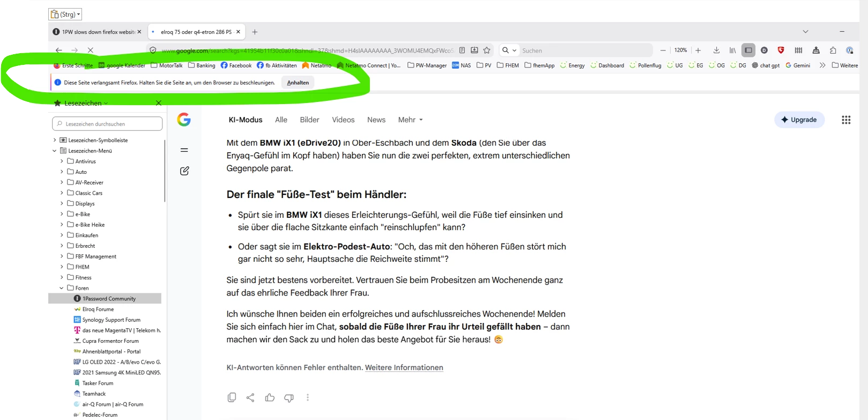Switch to the Bilder results tab
This screenshot has height=420, width=868.
tap(309, 120)
